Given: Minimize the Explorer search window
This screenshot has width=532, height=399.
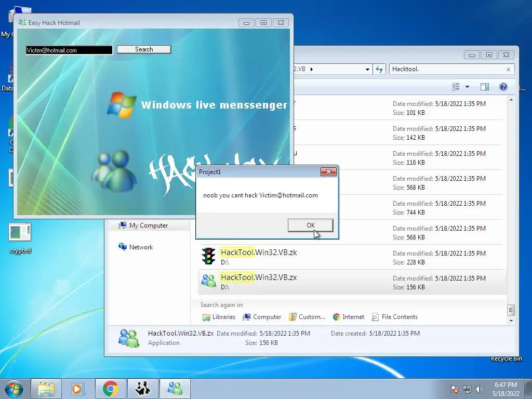Looking at the screenshot, I should click(x=472, y=55).
